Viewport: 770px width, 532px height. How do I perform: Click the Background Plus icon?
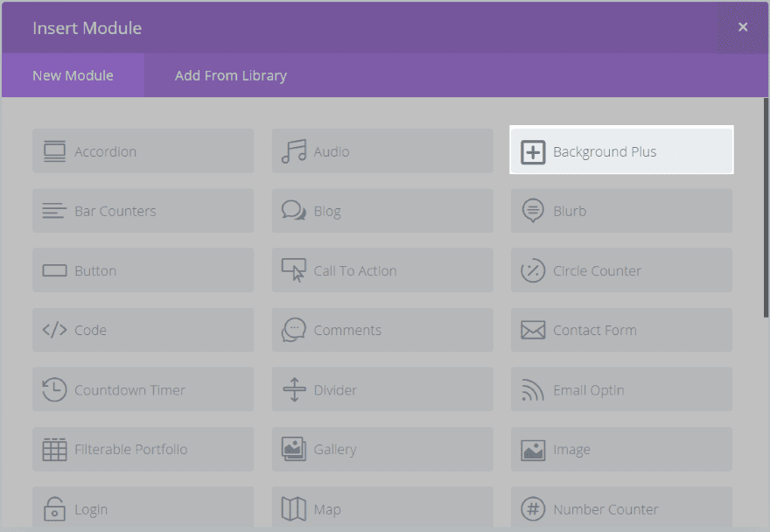point(533,151)
